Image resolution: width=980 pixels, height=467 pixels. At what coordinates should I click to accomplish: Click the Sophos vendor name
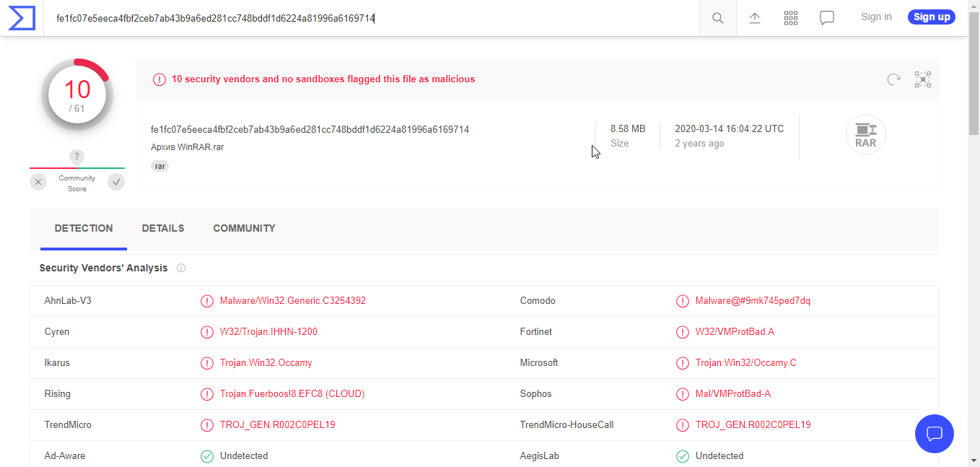536,394
